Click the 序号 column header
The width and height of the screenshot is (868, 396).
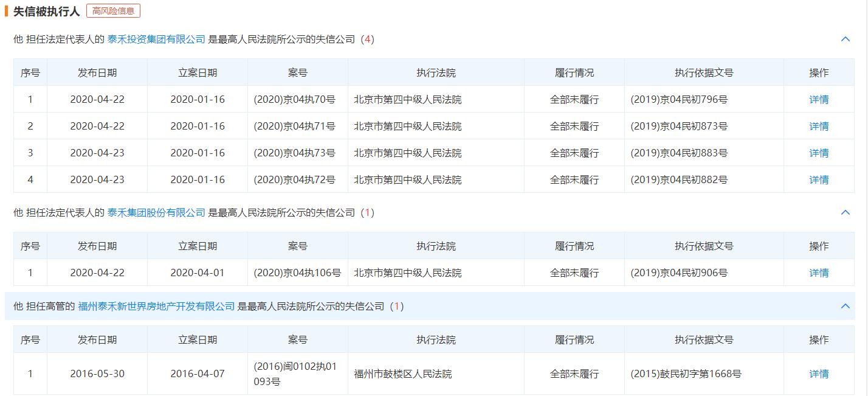[x=30, y=72]
